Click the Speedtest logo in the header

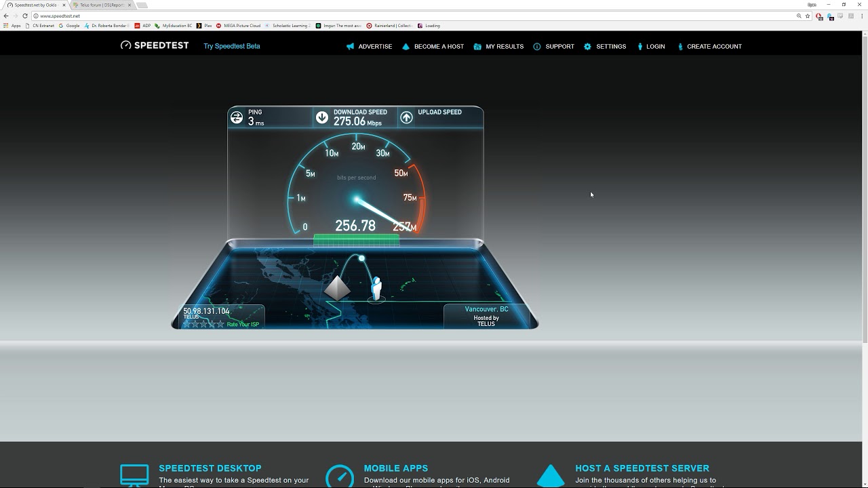pyautogui.click(x=155, y=45)
